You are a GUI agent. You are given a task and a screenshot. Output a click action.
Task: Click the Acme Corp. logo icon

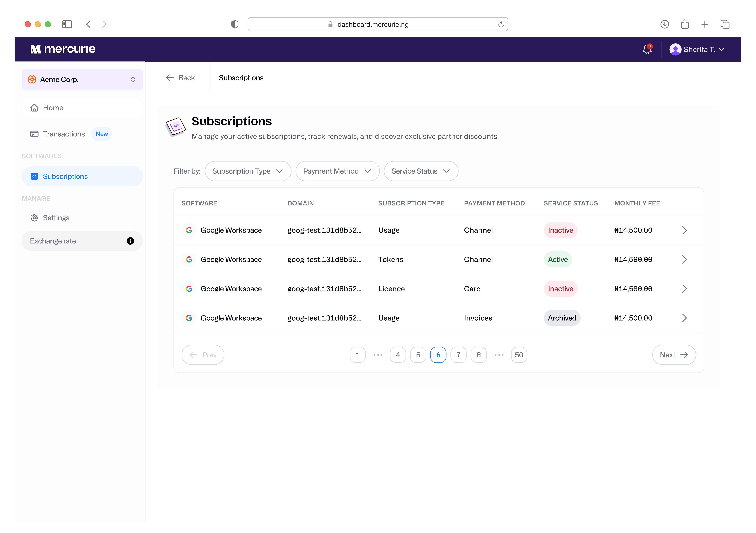tap(32, 79)
